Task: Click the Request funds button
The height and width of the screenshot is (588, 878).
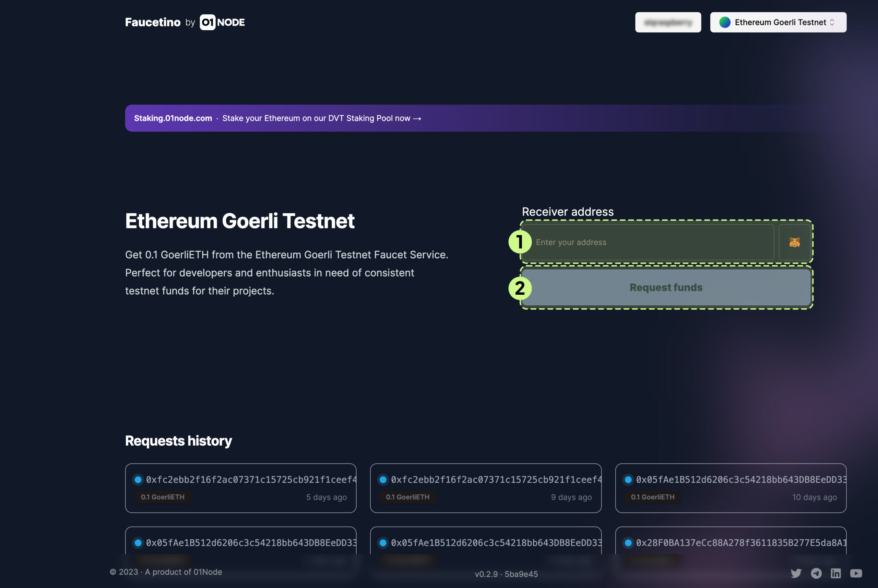Action: pyautogui.click(x=666, y=287)
